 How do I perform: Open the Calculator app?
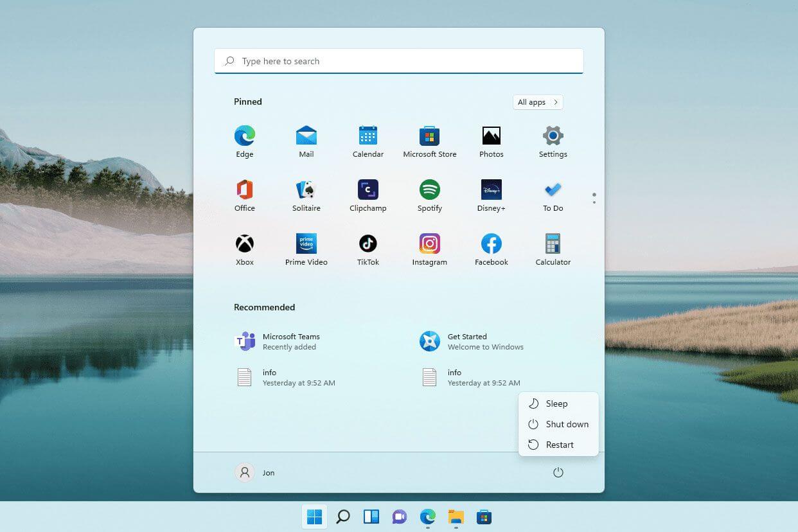(553, 245)
